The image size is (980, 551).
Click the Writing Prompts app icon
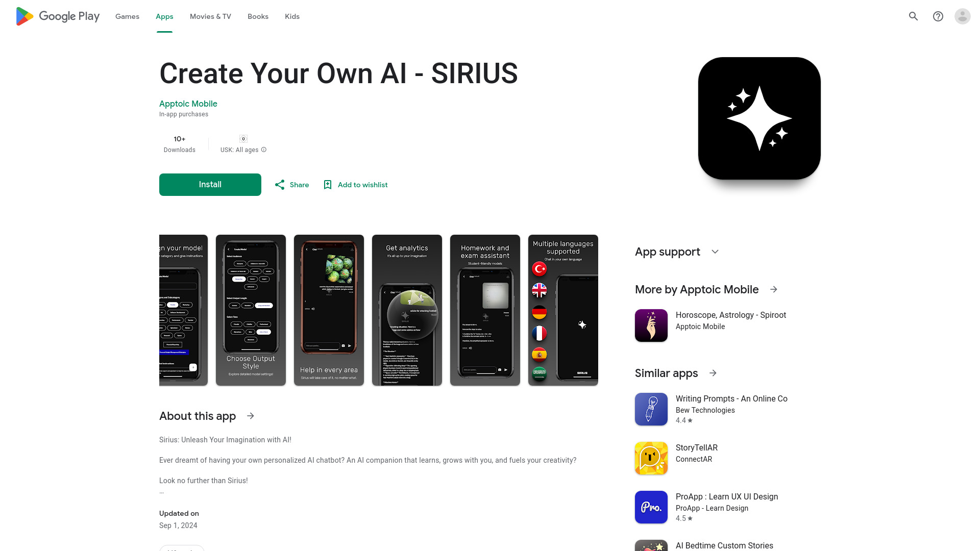click(651, 409)
